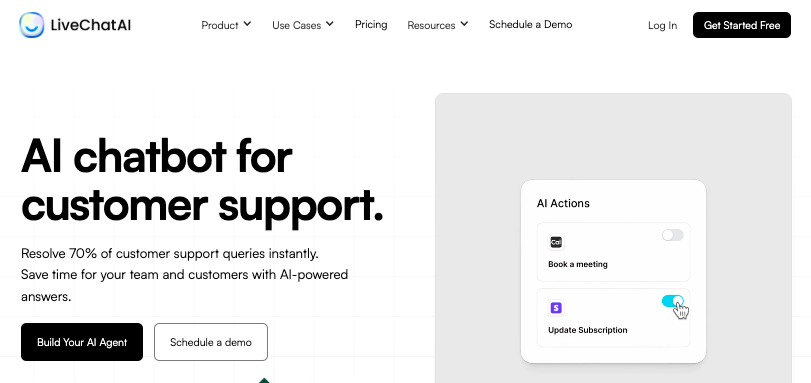Disable the Update Subscription toggle
Screen dimensions: 811x383
(x=672, y=301)
